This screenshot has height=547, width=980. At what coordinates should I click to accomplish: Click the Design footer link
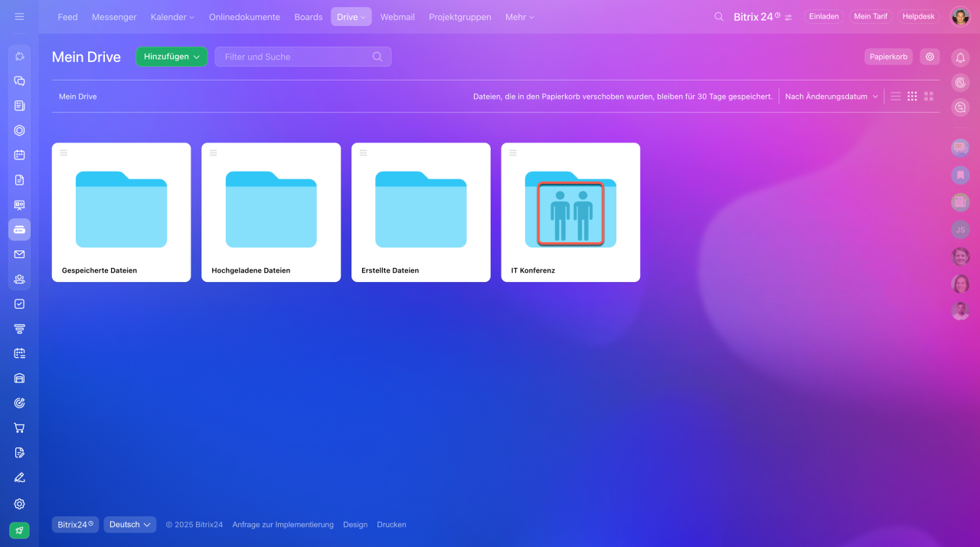(x=355, y=525)
